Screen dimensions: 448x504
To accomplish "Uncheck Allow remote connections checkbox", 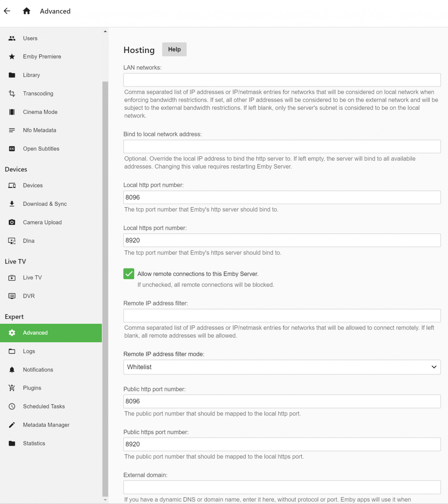I will coord(129,274).
